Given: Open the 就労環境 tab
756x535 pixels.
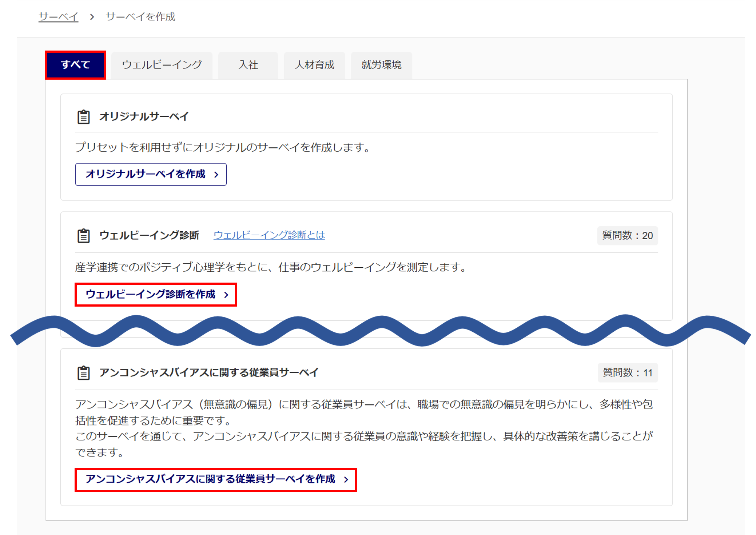Looking at the screenshot, I should click(x=381, y=65).
